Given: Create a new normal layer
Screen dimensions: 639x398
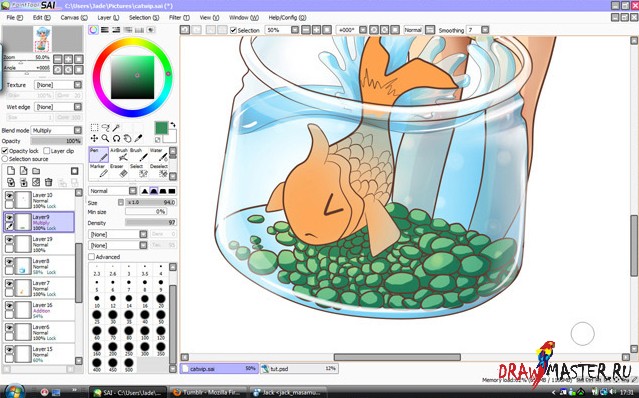Looking at the screenshot, I should pos(11,171).
